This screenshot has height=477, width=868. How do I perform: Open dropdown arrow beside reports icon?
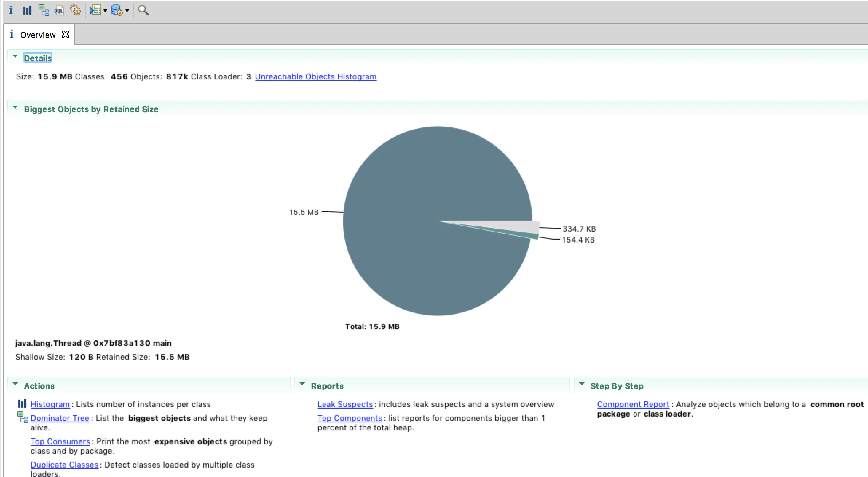[105, 11]
